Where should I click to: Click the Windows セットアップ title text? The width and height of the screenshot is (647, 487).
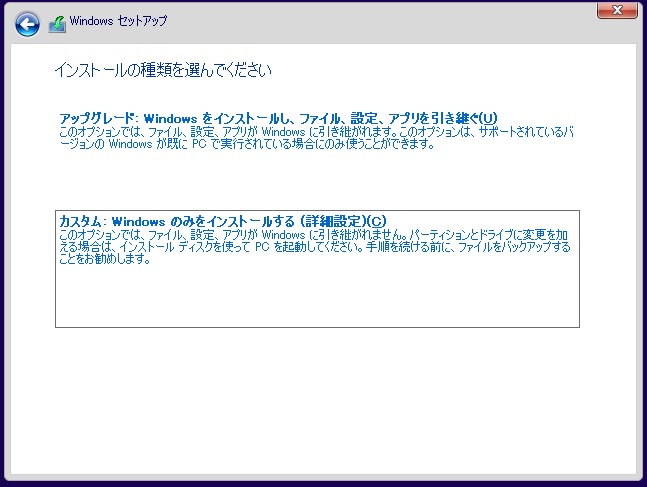(118, 21)
